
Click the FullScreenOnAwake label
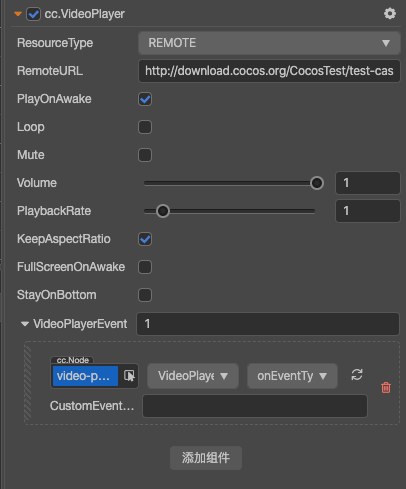(x=71, y=267)
